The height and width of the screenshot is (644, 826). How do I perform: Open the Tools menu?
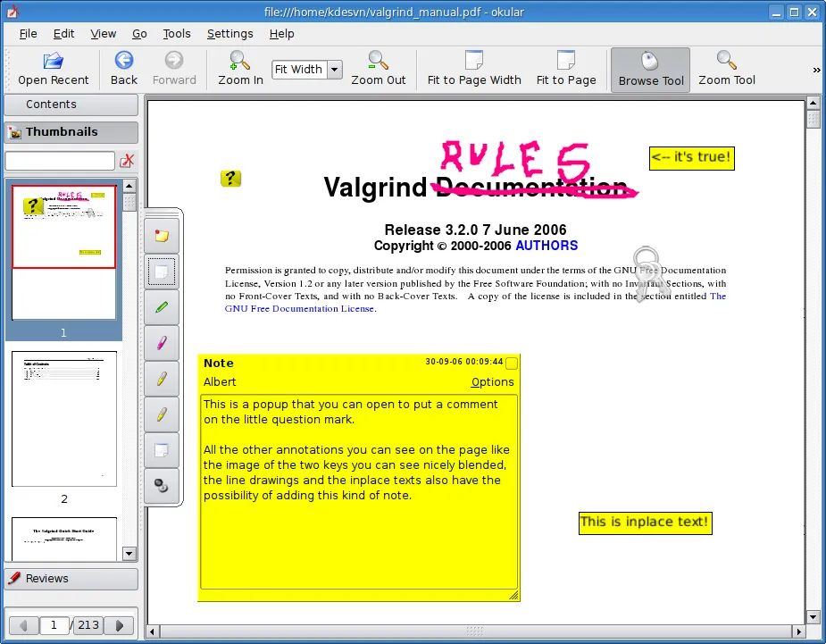click(177, 34)
